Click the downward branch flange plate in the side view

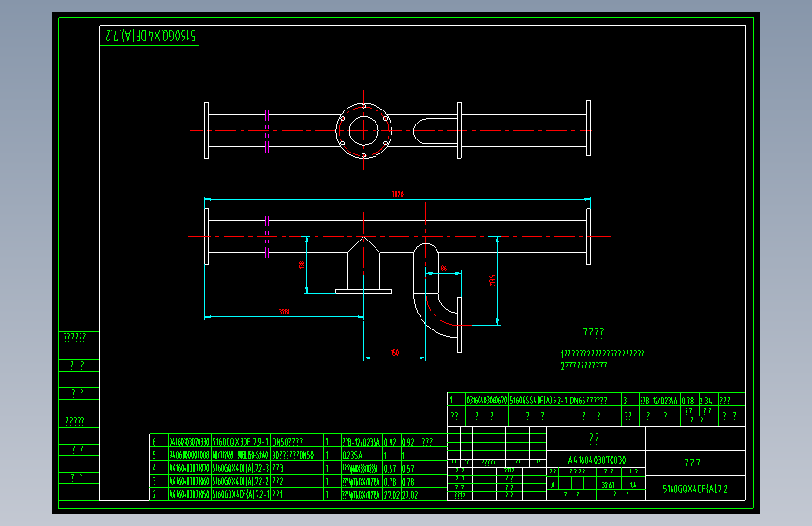(363, 291)
